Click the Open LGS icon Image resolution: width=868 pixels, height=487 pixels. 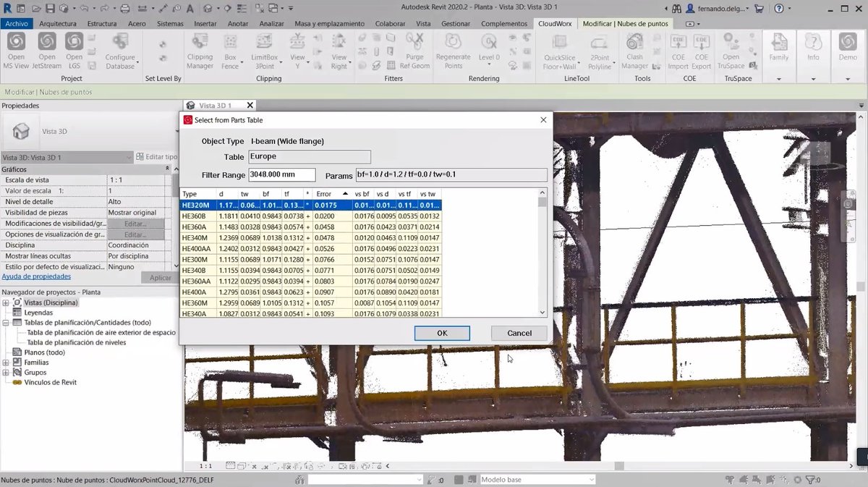click(74, 51)
